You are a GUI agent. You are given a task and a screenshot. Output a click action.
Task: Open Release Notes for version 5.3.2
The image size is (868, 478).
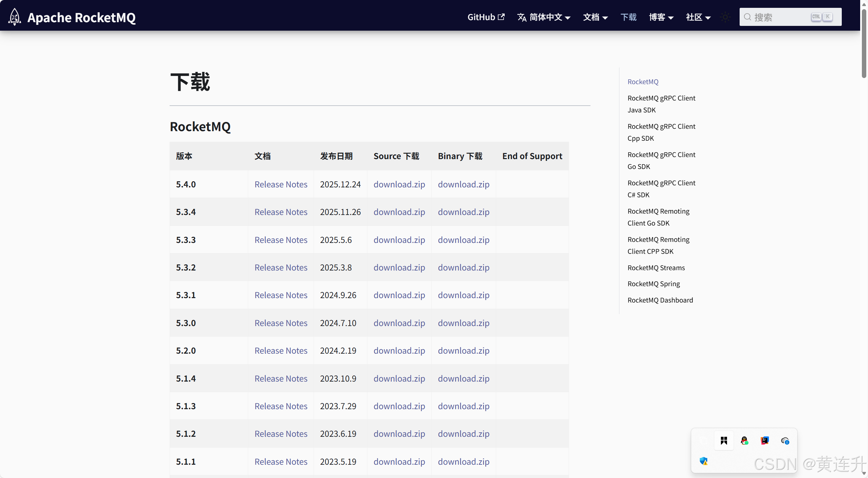tap(281, 267)
